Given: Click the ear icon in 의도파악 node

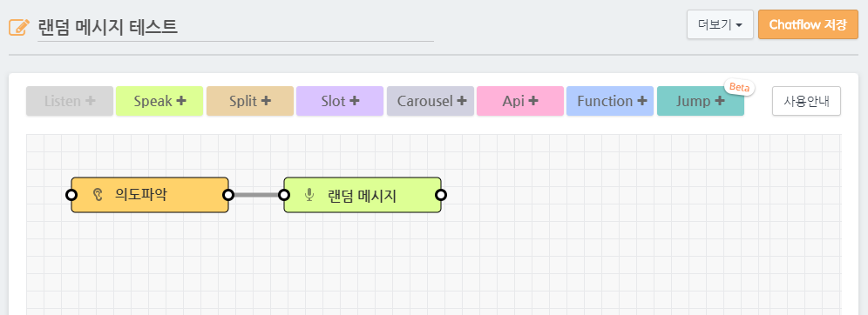Looking at the screenshot, I should (x=98, y=195).
